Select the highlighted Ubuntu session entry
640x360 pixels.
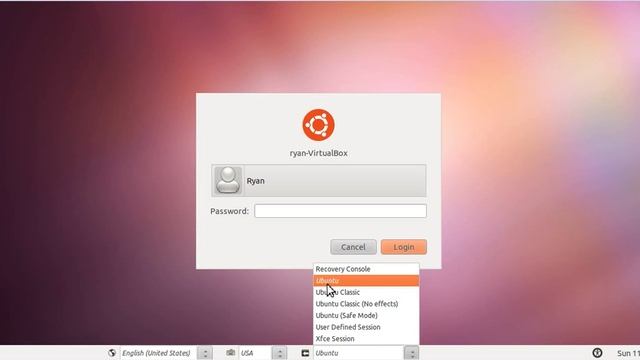tap(366, 281)
